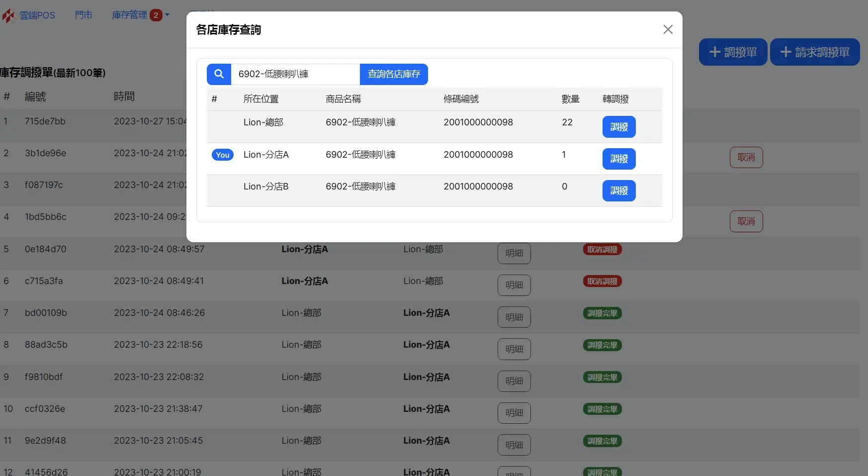Click the blue magnifier search icon

coord(219,74)
